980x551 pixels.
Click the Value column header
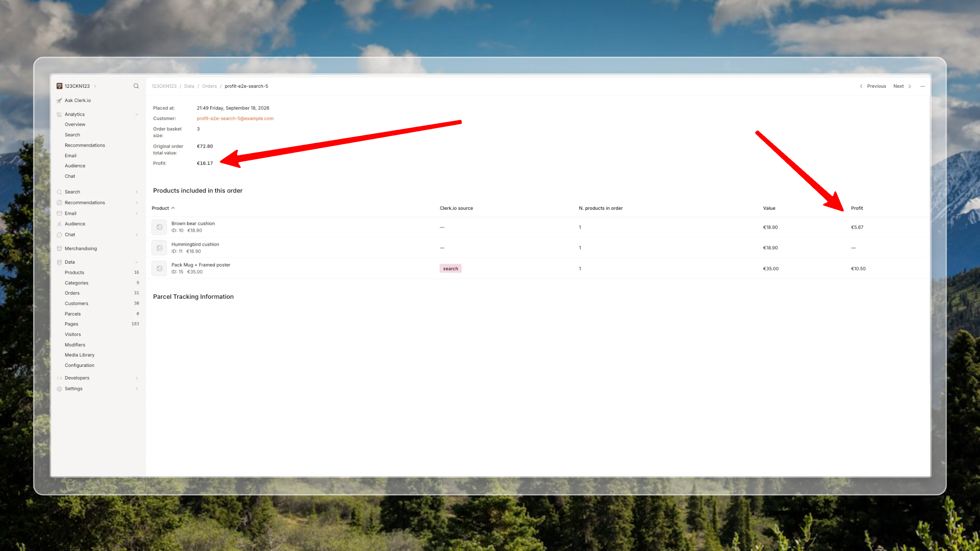pos(769,208)
